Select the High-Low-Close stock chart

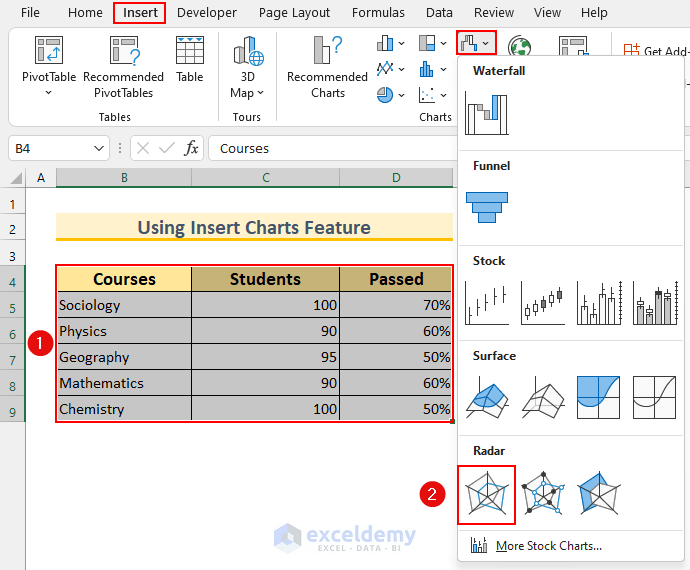point(487,304)
